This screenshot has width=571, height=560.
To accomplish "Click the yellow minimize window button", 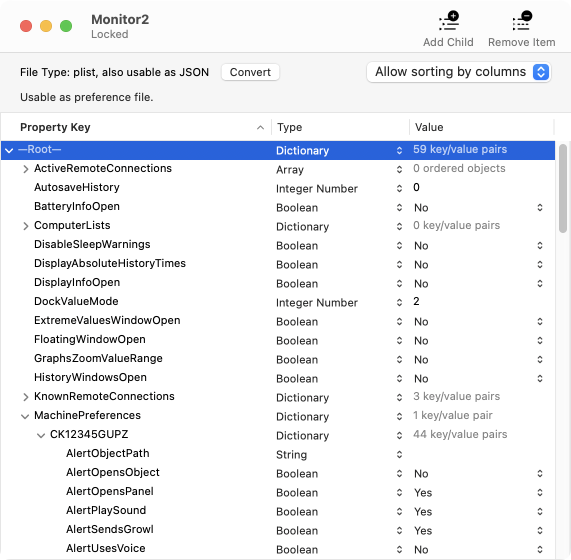I will point(46,26).
